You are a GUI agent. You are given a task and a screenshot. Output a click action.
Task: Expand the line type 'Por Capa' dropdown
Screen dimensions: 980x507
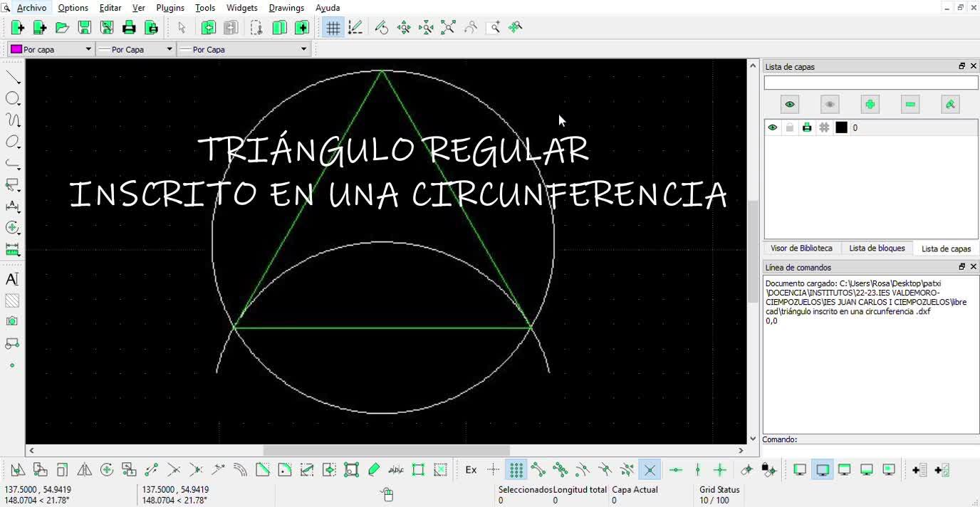coord(243,49)
